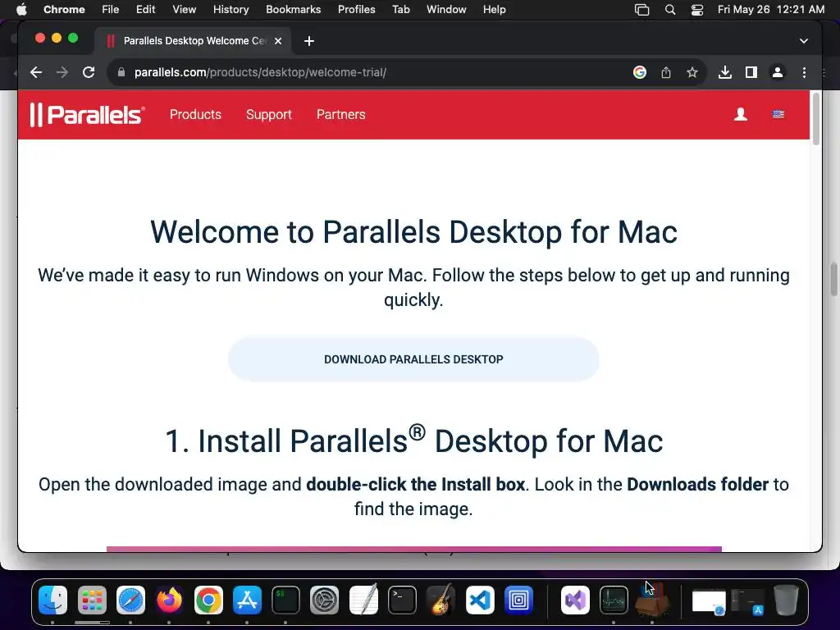The image size is (840, 630).
Task: Open the Chrome three-dot menu
Action: [804, 72]
